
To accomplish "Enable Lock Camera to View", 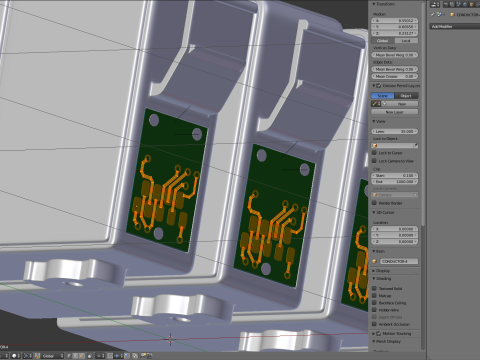I will pos(374,161).
